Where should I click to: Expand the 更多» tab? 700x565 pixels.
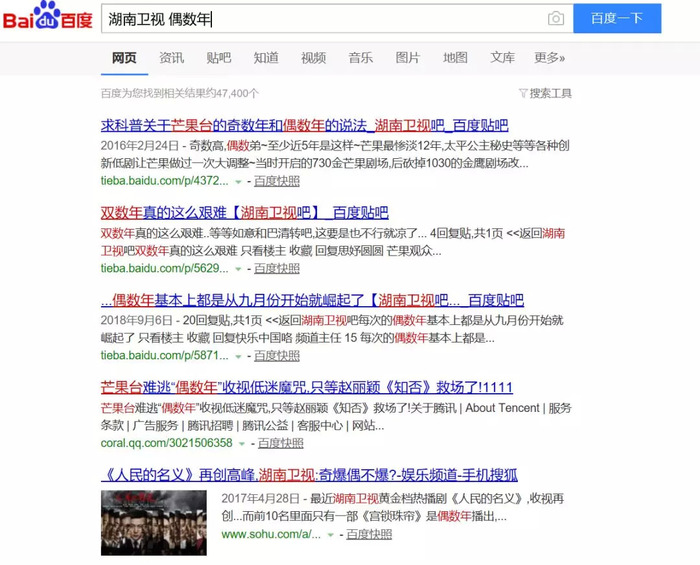click(550, 58)
